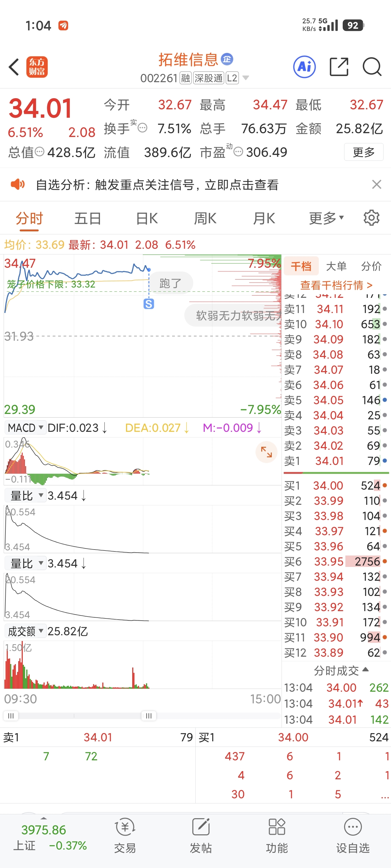Tap the 换手 info circle icon
The image size is (391, 868).
142,128
